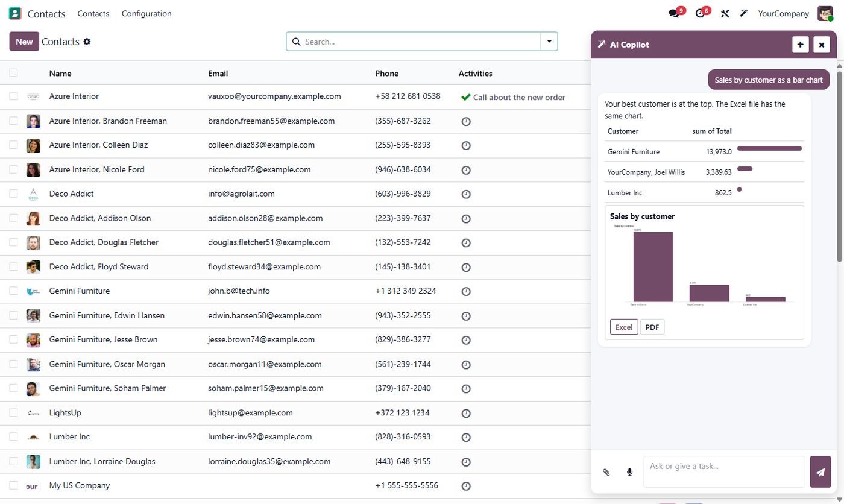844x504 pixels.
Task: Download the chart as Excel
Action: [x=624, y=327]
